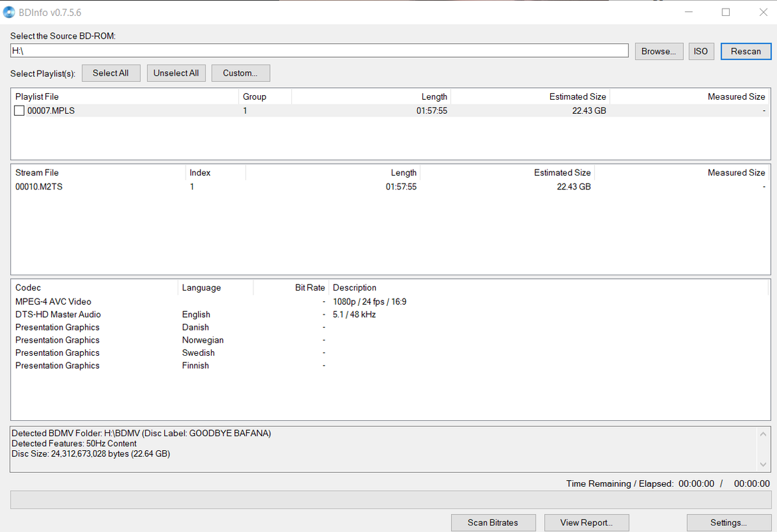Open View Report...
This screenshot has height=532, width=777.
pos(587,523)
